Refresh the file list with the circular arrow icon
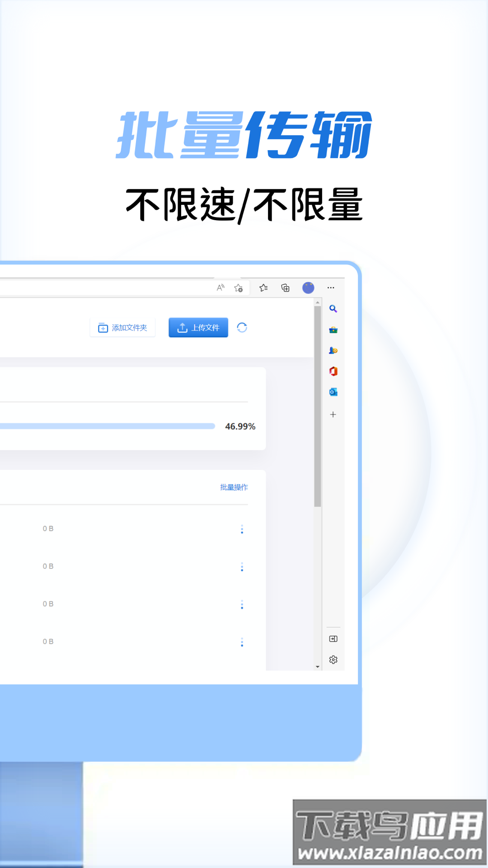Screen dimensions: 488x868 242,328
